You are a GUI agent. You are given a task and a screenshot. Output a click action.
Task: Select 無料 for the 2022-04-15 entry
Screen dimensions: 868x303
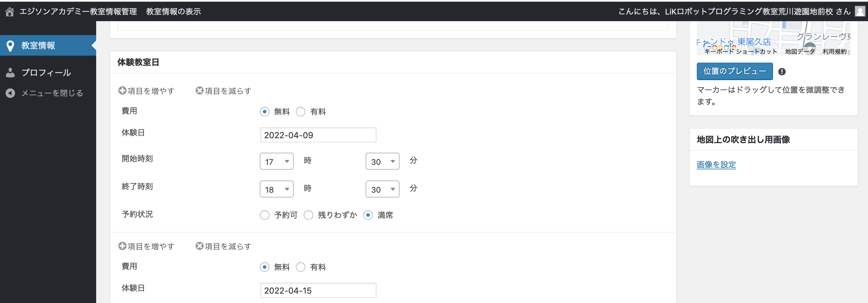tap(265, 267)
